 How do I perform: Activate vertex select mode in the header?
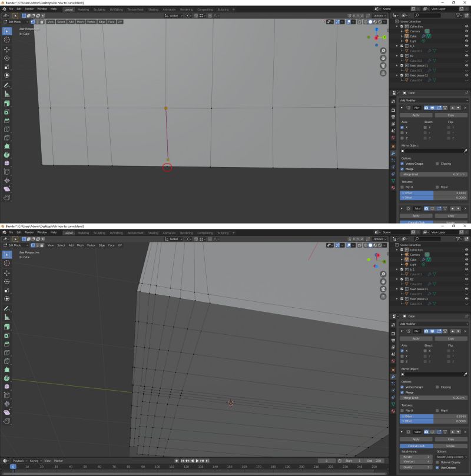point(32,22)
